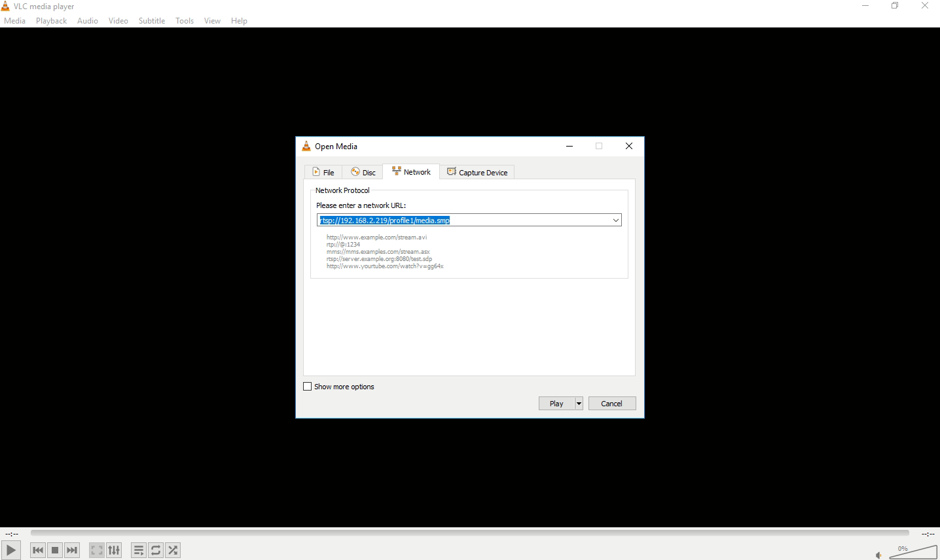Cancel the Open Media dialog
This screenshot has height=560, width=940.
[x=612, y=403]
